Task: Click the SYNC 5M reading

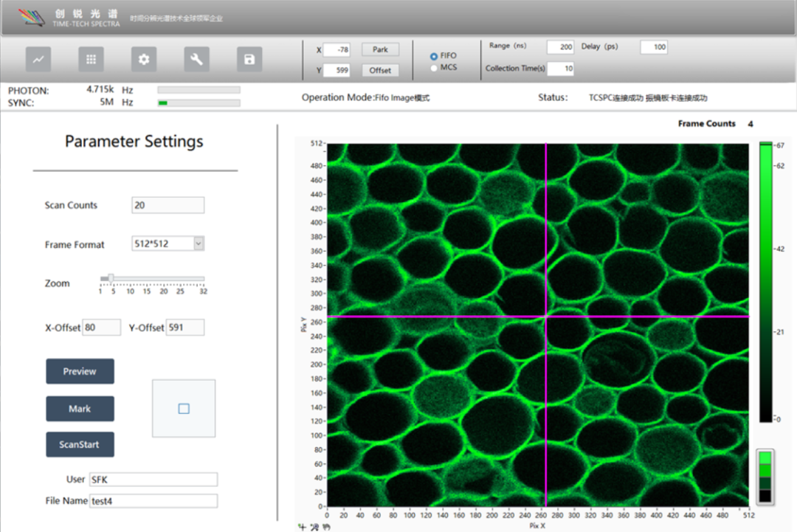Action: click(106, 102)
